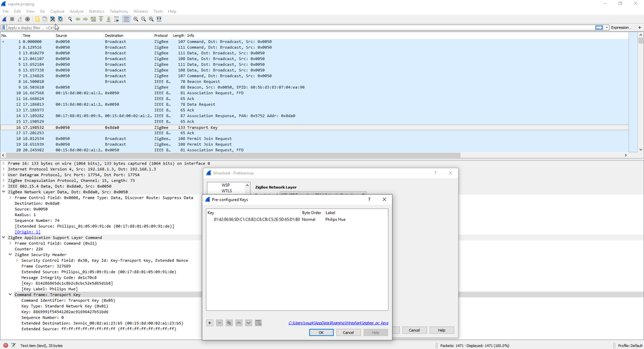
Task: Open the Wireless menu
Action: pos(141,11)
